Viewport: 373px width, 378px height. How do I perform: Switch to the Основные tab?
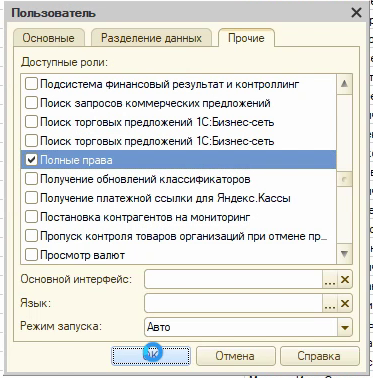(49, 38)
